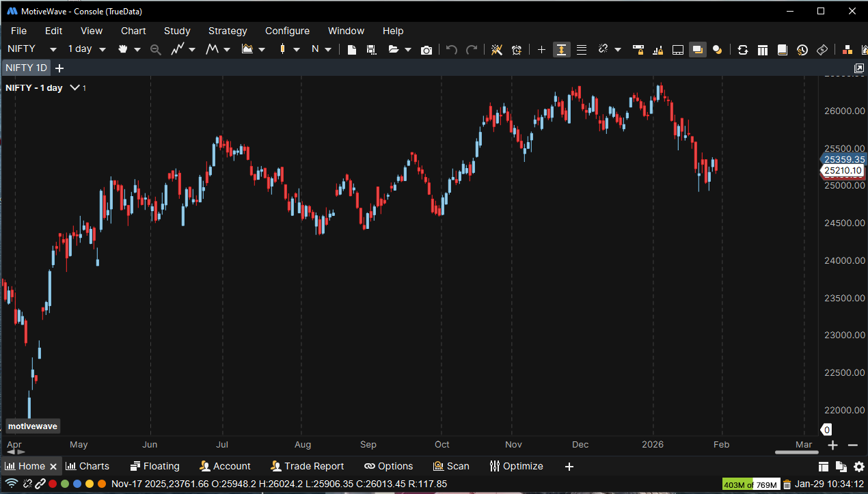
Task: Click the horizontal time axis scrollbar
Action: pyautogui.click(x=796, y=452)
